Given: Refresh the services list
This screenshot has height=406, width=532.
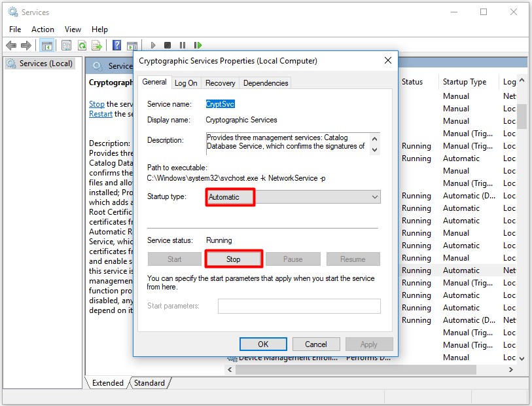Looking at the screenshot, I should 81,45.
